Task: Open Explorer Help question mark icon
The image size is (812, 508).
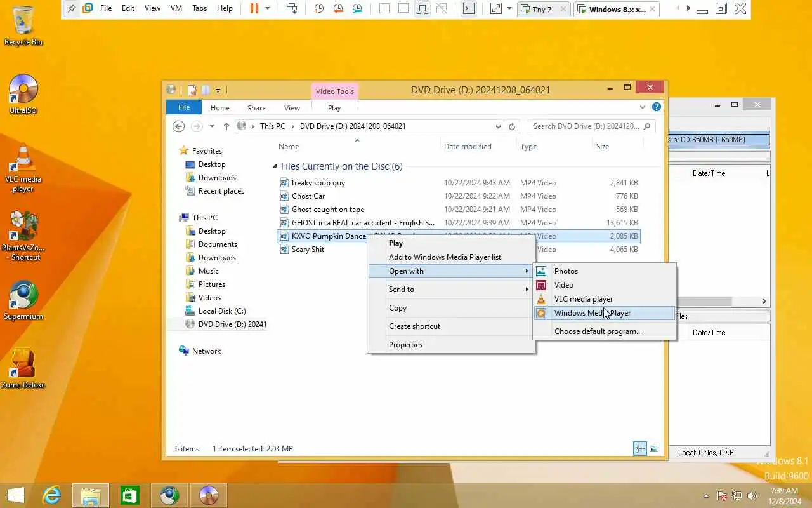Action: (657, 107)
